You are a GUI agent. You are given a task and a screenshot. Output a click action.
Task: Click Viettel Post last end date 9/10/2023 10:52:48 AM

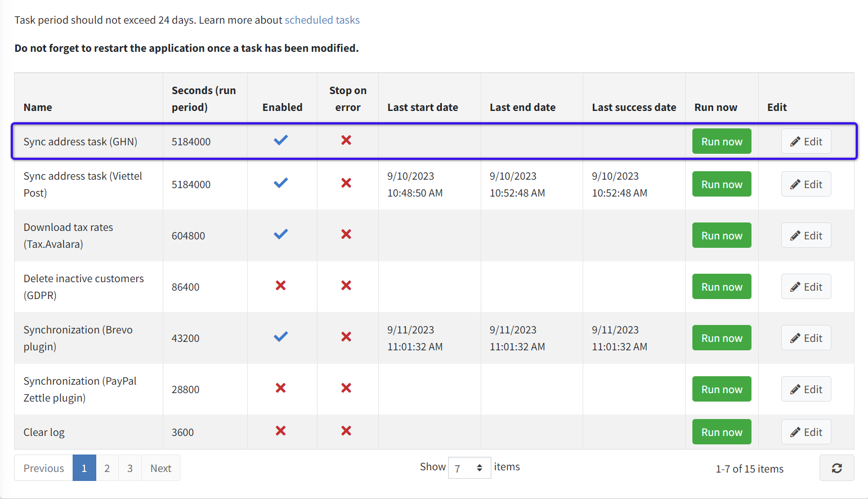tap(517, 184)
